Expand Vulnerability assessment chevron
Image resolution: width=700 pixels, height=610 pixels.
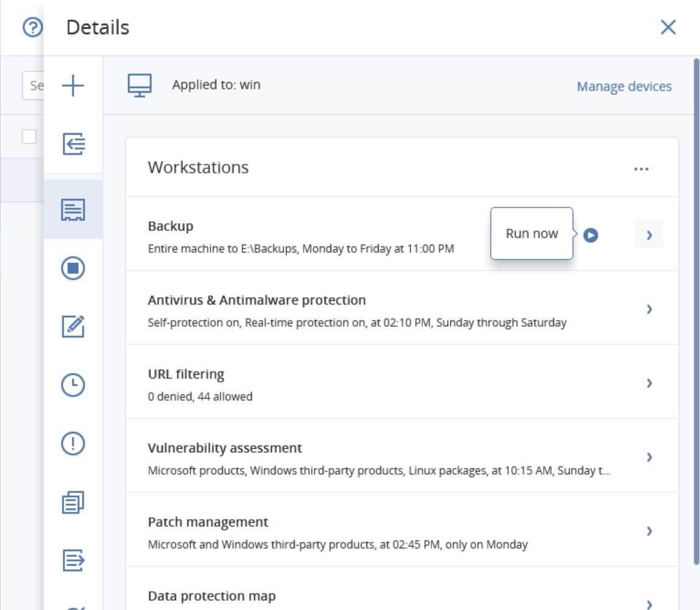(x=649, y=457)
